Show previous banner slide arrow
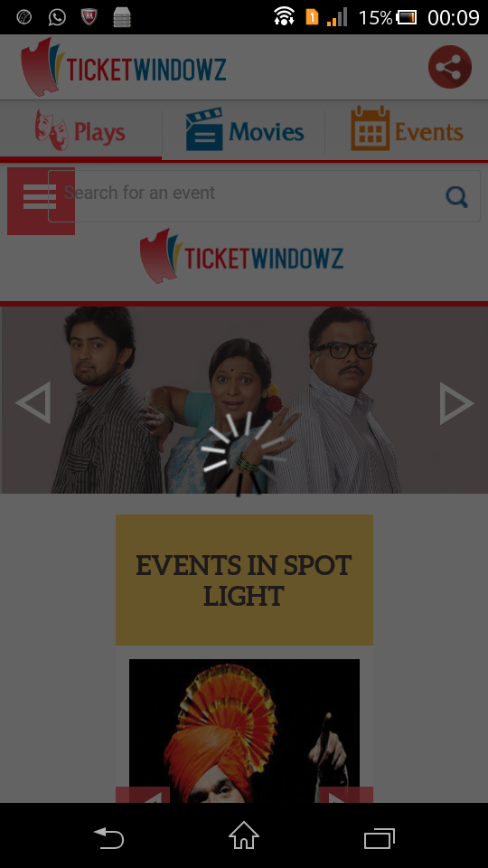The height and width of the screenshot is (868, 488). coord(33,403)
